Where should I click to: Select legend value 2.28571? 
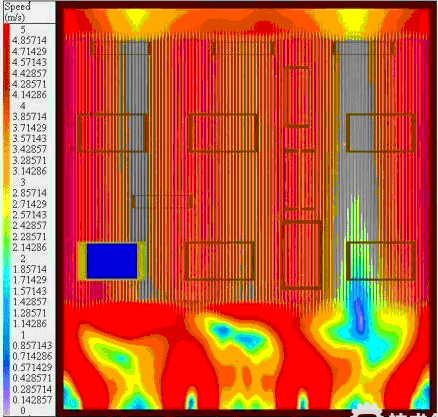click(x=29, y=237)
